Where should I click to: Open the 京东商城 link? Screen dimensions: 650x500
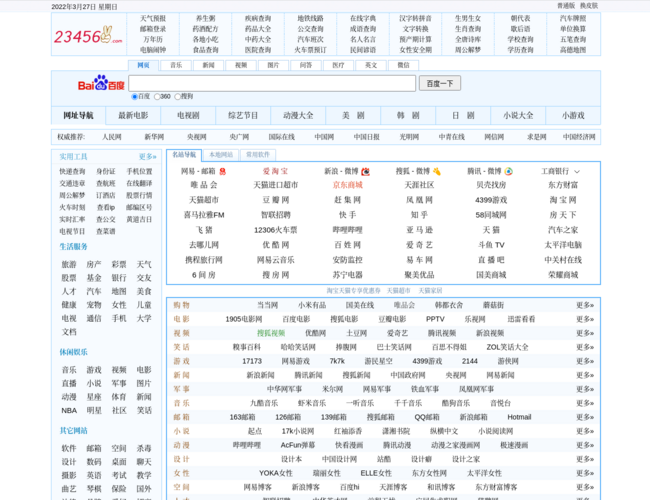click(x=347, y=185)
